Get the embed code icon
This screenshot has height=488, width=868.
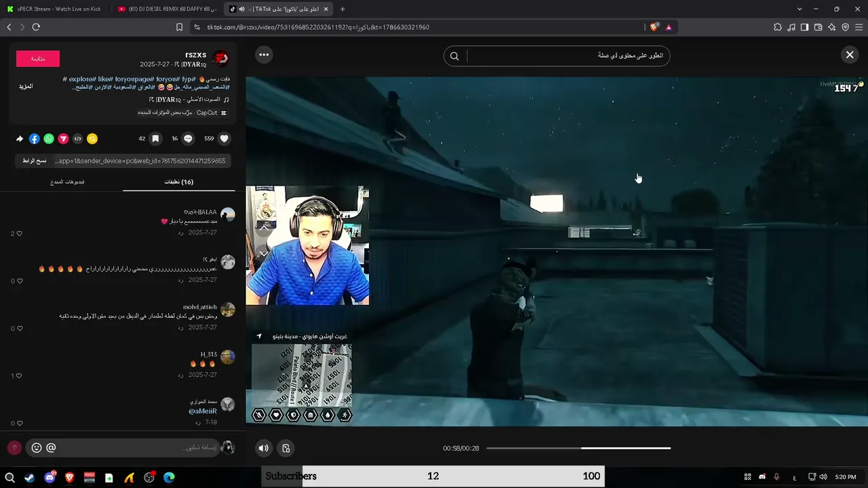[77, 138]
